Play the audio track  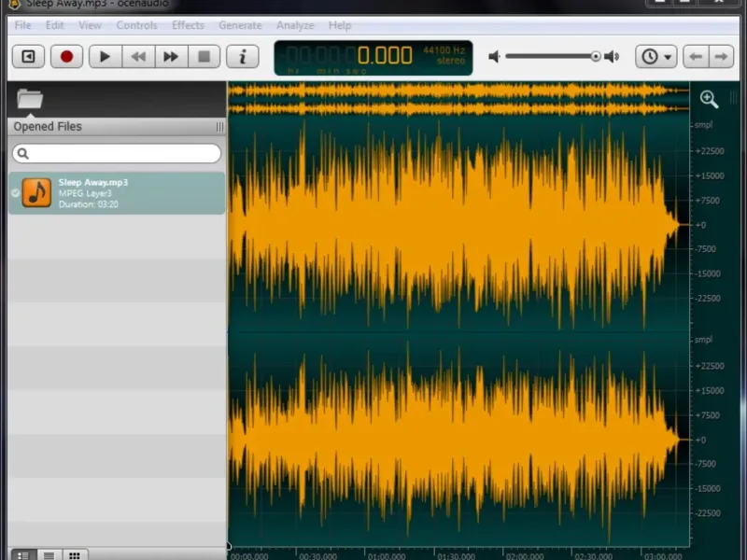106,57
